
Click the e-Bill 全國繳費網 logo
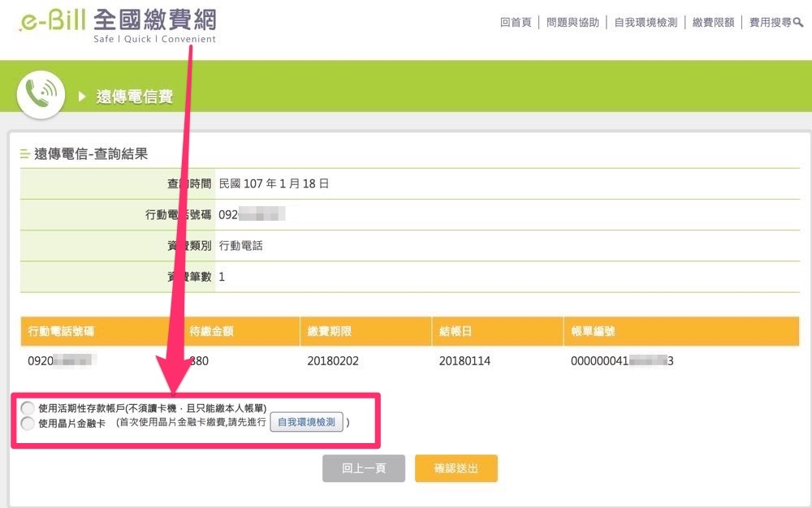point(118,25)
